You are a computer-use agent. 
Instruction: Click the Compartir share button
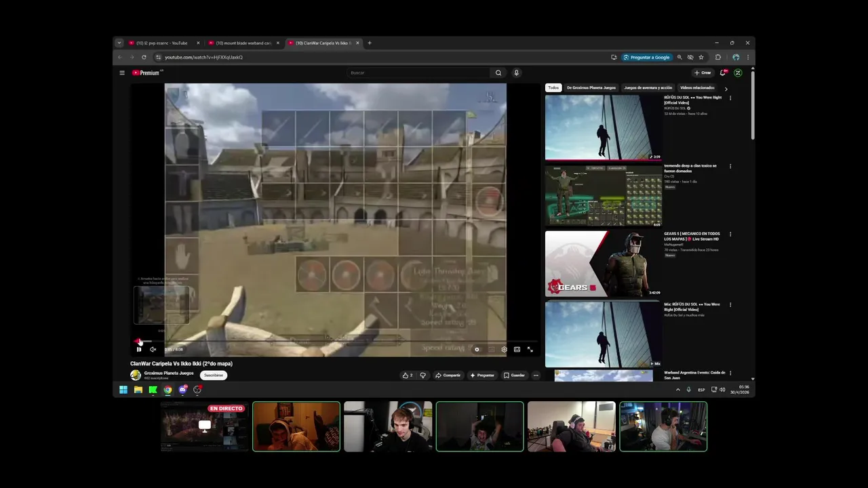pos(448,375)
